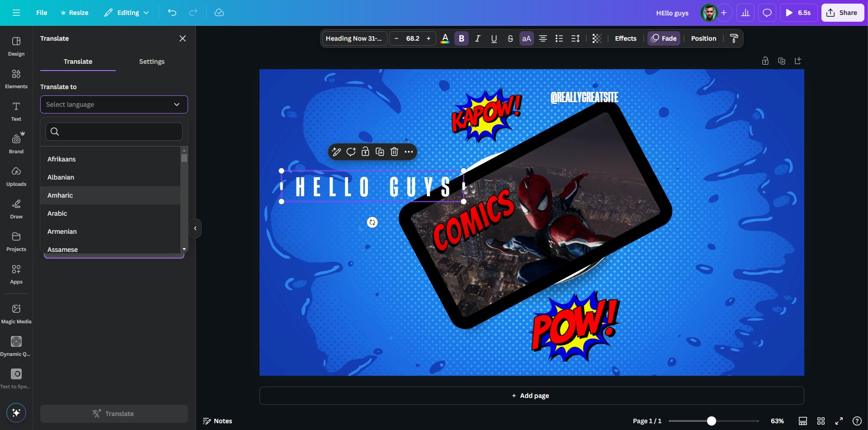Expand the Editing mode dropdown

click(x=127, y=13)
